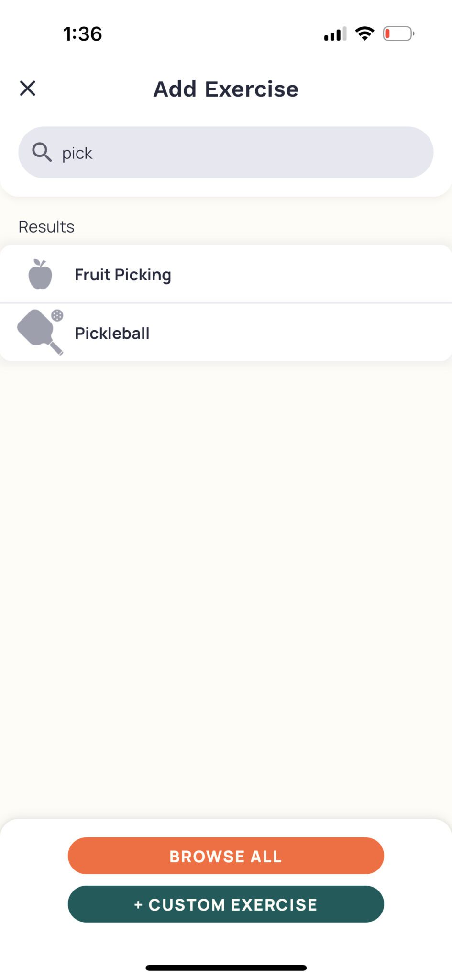
Task: Click the typed text "pick"
Action: coord(77,153)
